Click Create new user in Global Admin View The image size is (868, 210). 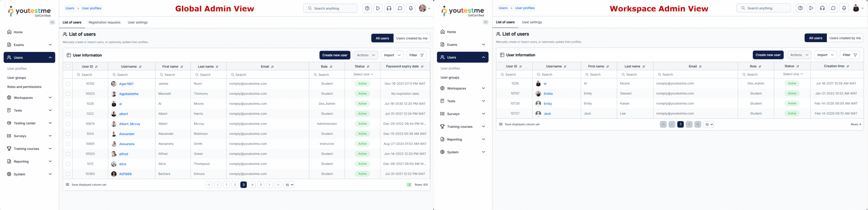335,55
